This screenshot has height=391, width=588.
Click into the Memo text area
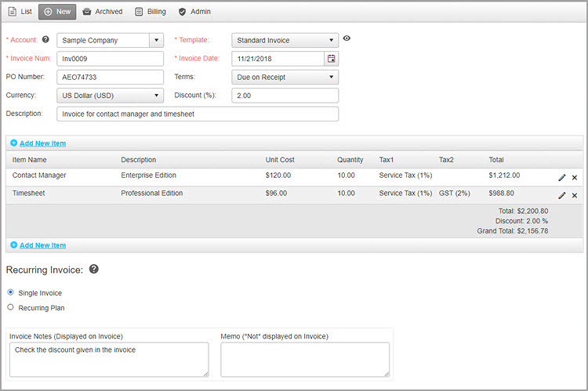(x=304, y=360)
